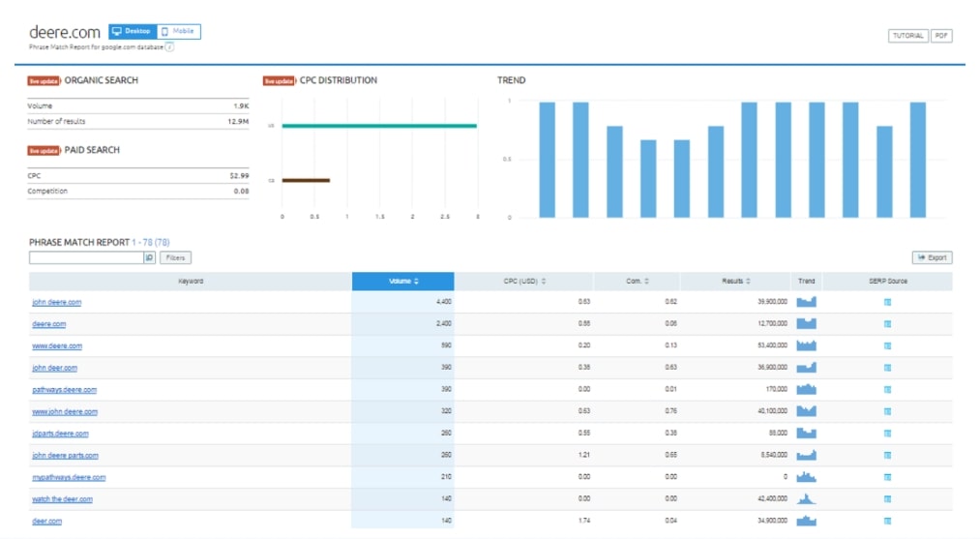Click results value 39,900,000
Screen dimensions: 980x539
(773, 302)
